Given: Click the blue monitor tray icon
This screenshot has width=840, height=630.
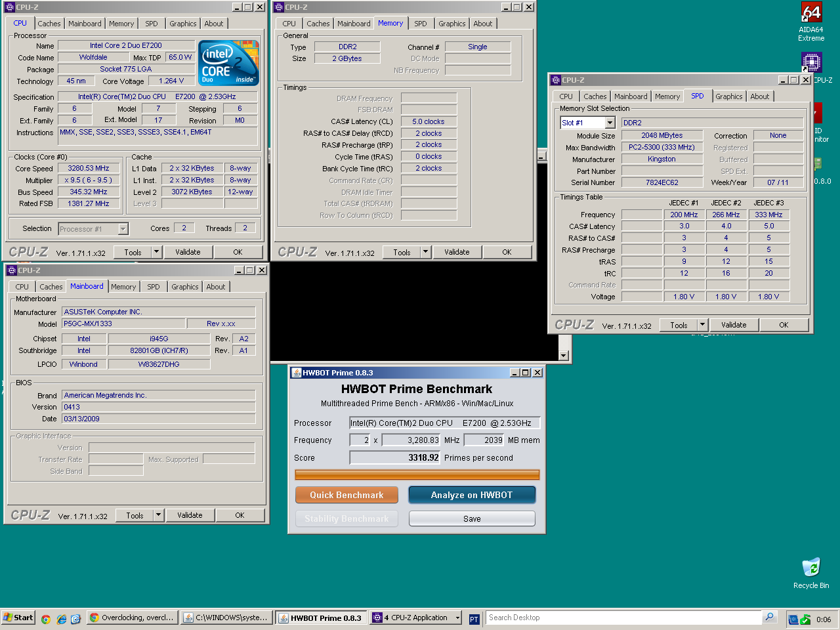Looking at the screenshot, I should [793, 619].
